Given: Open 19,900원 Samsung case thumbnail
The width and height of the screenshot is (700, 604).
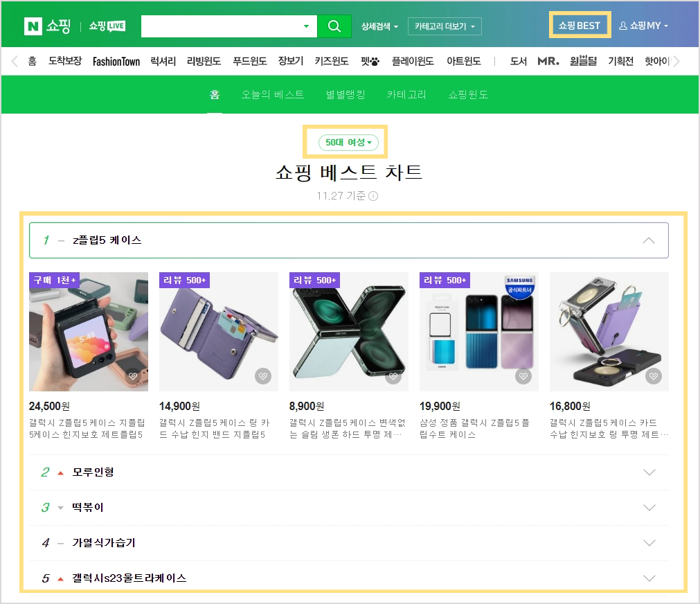Looking at the screenshot, I should (x=479, y=332).
